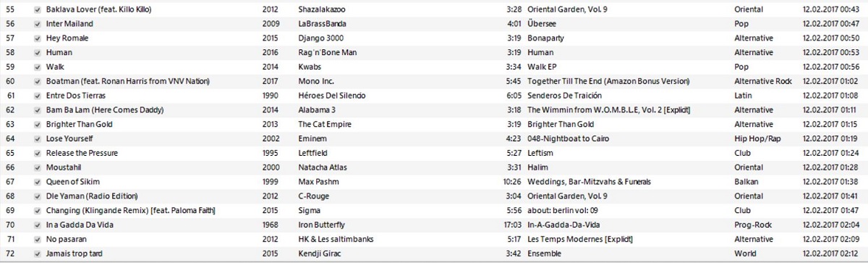
Task: Uncheck the Hey Romale track checkbox
Action: click(x=38, y=38)
